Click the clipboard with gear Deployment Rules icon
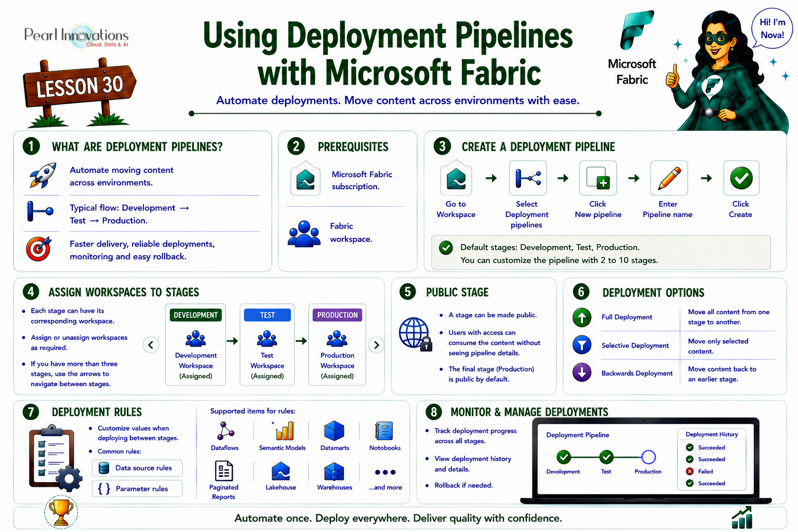Screen dimensions: 798x532 [x=55, y=459]
